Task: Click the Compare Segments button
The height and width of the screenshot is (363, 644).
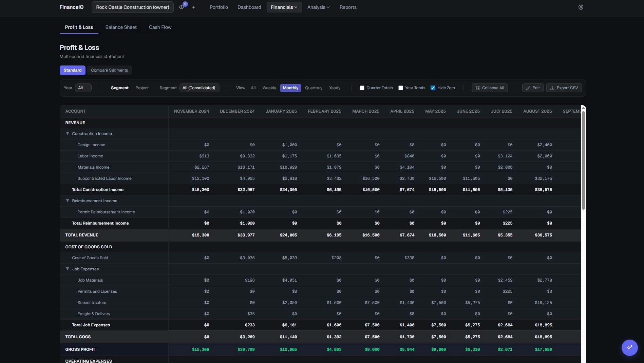Action: 109,70
